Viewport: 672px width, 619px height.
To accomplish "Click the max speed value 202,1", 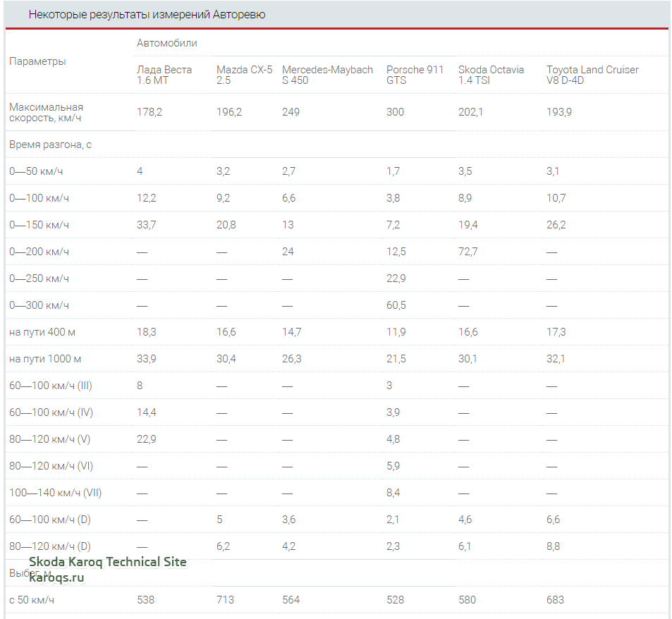I will [470, 112].
